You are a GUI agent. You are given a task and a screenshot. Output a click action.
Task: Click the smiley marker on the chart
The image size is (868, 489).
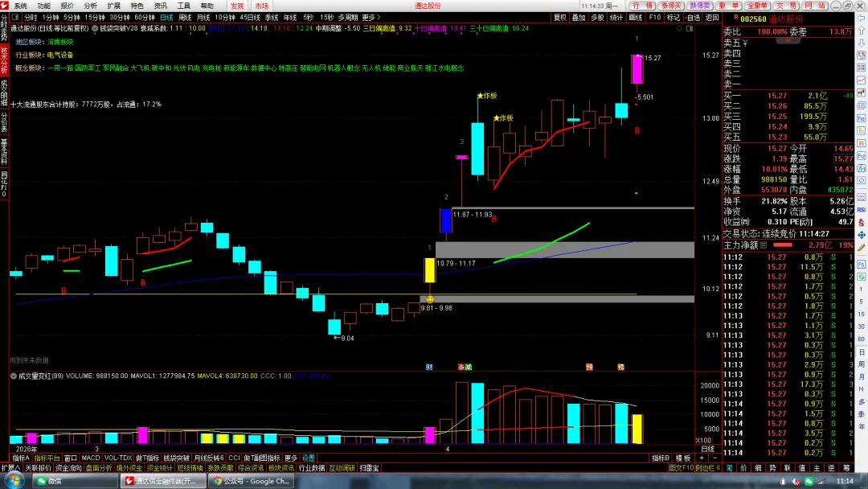[430, 299]
